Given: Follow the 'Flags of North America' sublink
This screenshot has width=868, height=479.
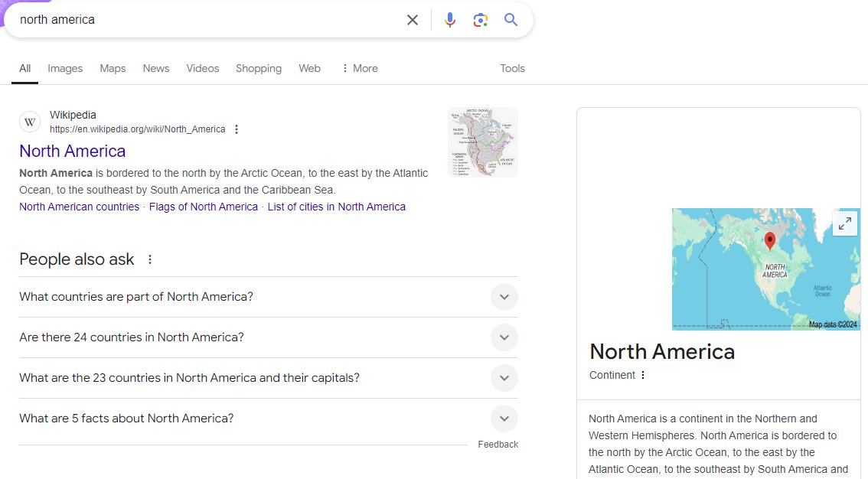Looking at the screenshot, I should click(203, 207).
